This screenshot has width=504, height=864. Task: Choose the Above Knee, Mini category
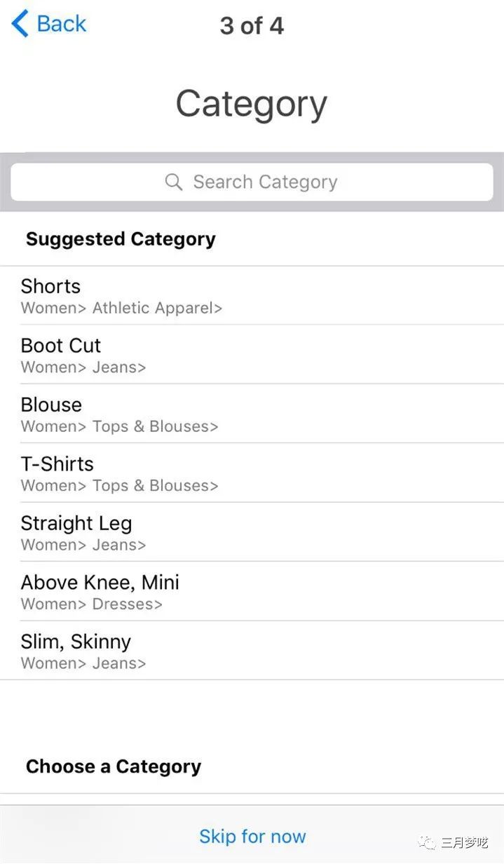pyautogui.click(x=100, y=583)
